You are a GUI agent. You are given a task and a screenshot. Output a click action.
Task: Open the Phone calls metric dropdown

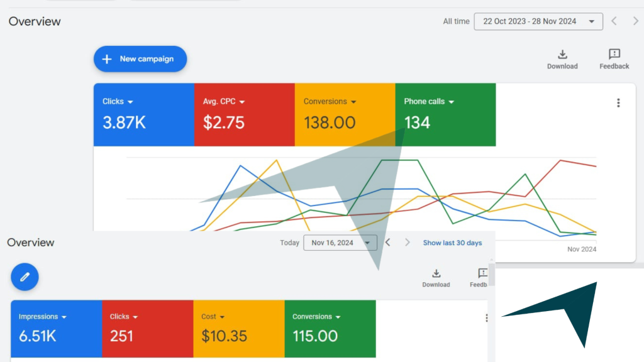(429, 101)
